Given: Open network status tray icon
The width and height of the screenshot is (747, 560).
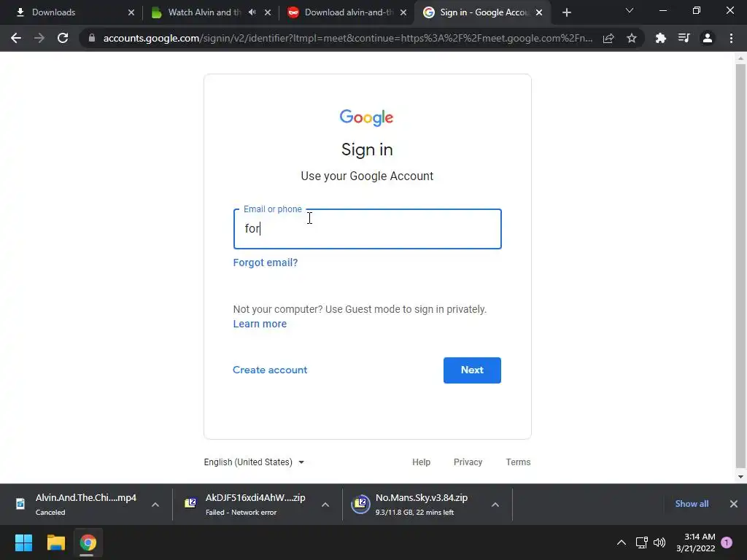Looking at the screenshot, I should click(642, 542).
